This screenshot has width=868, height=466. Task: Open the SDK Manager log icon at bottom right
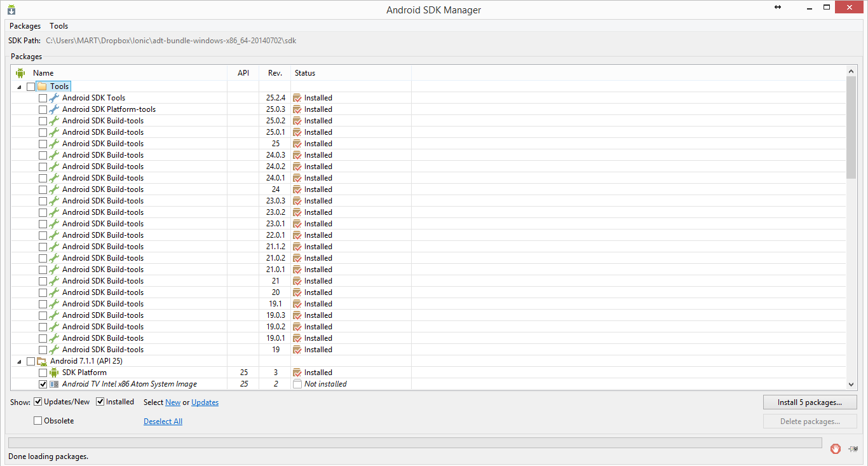point(853,448)
